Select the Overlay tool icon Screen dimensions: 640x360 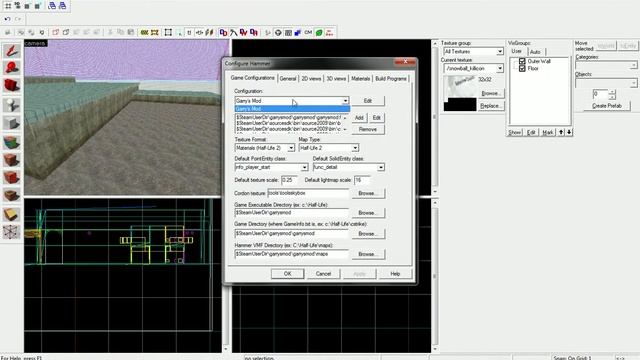click(x=11, y=196)
